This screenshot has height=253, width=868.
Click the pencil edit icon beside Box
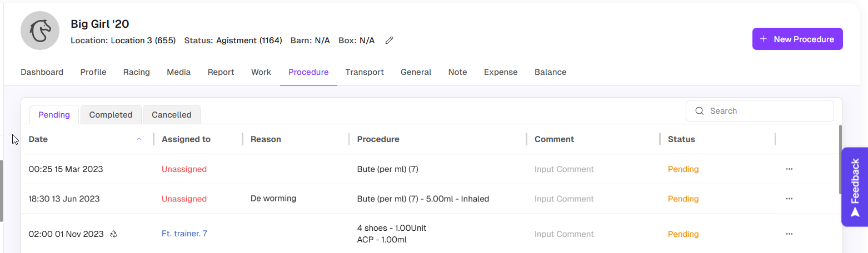389,41
